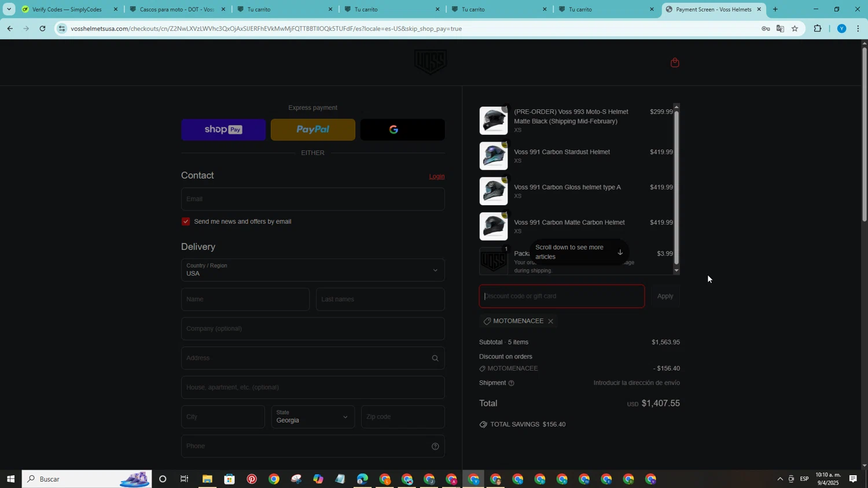Screen dimensions: 868x488
Task: Open Task View in taskbar
Action: click(185, 479)
